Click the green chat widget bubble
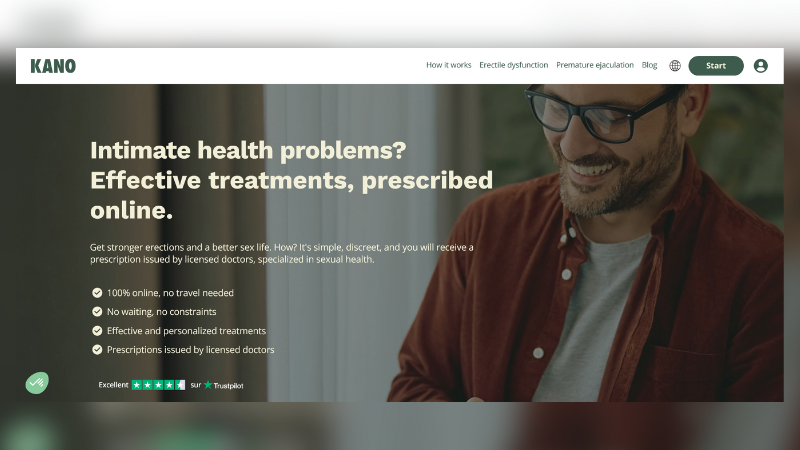 (37, 383)
